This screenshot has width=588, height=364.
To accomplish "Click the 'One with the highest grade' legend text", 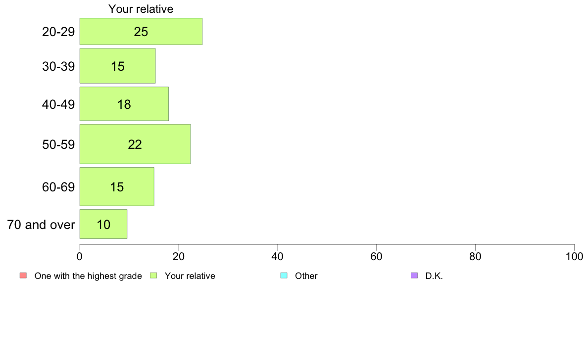I will click(88, 276).
